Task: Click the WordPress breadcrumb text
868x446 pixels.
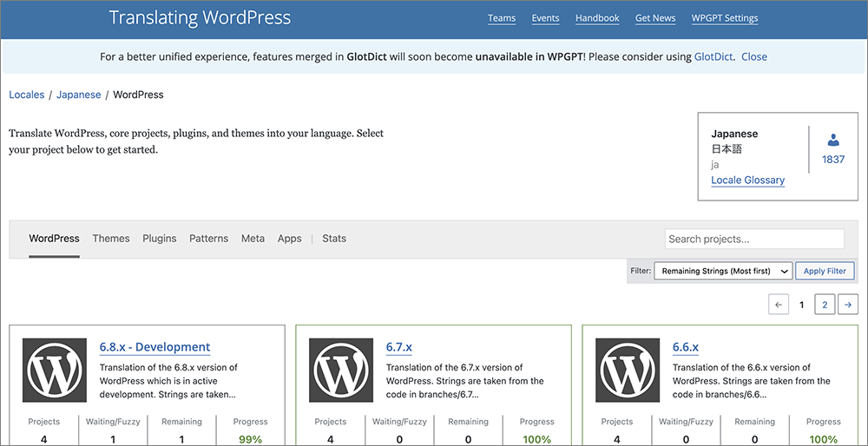Action: pos(138,95)
